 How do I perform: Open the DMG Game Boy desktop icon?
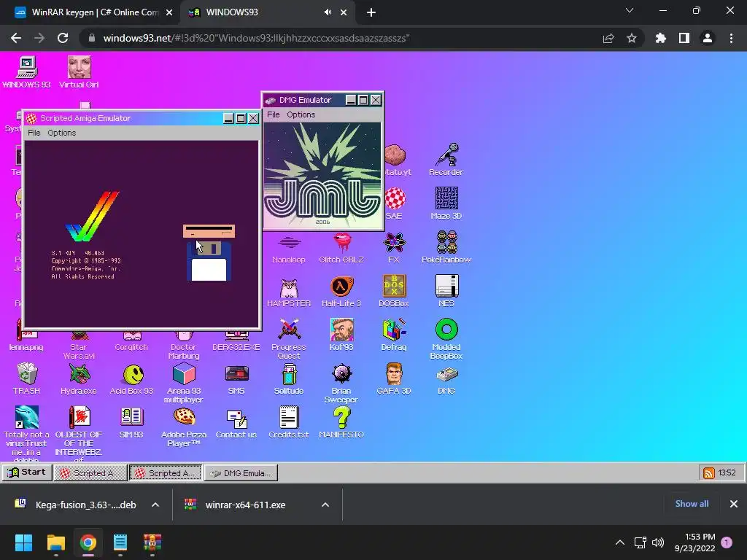click(x=446, y=380)
